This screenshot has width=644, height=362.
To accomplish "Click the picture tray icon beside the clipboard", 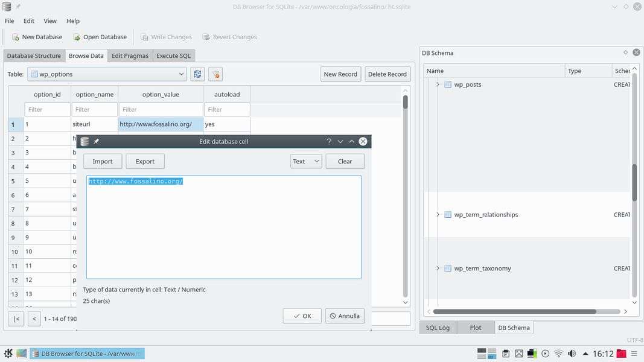I will pos(519,354).
